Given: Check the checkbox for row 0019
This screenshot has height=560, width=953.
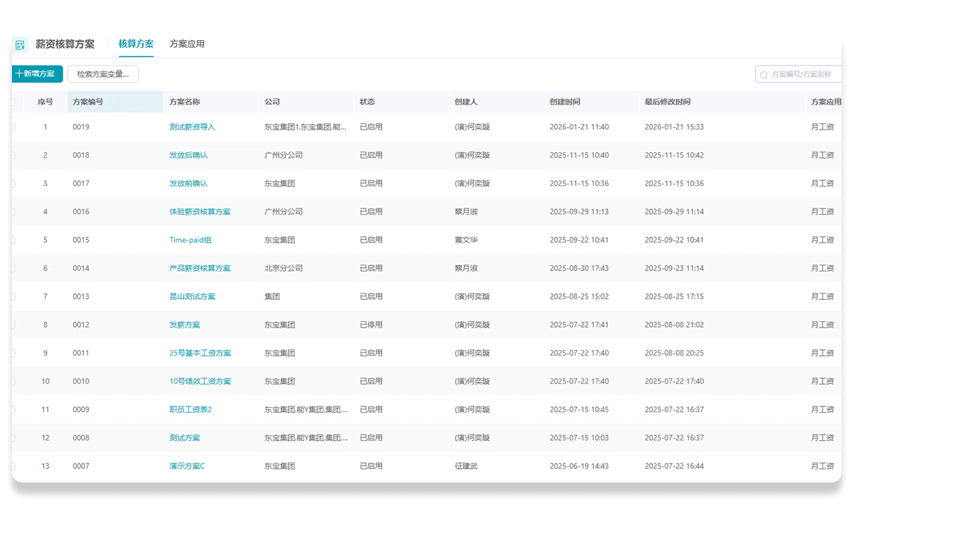Looking at the screenshot, I should click(x=13, y=127).
